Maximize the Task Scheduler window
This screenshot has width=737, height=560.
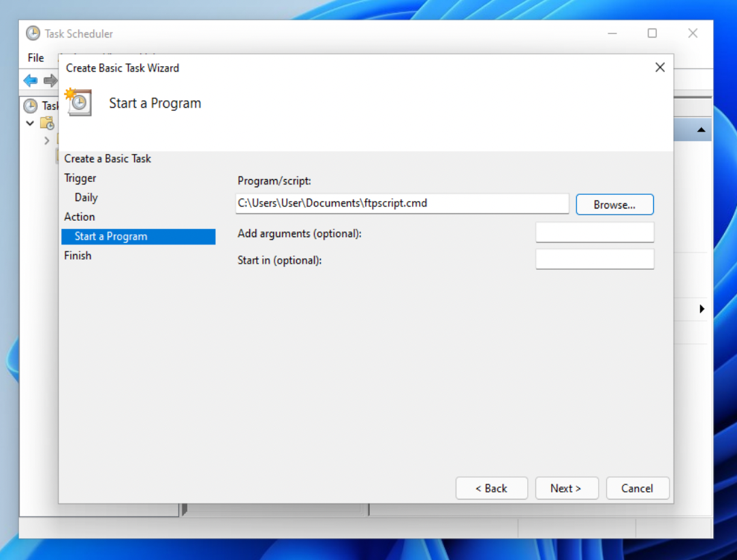click(652, 33)
